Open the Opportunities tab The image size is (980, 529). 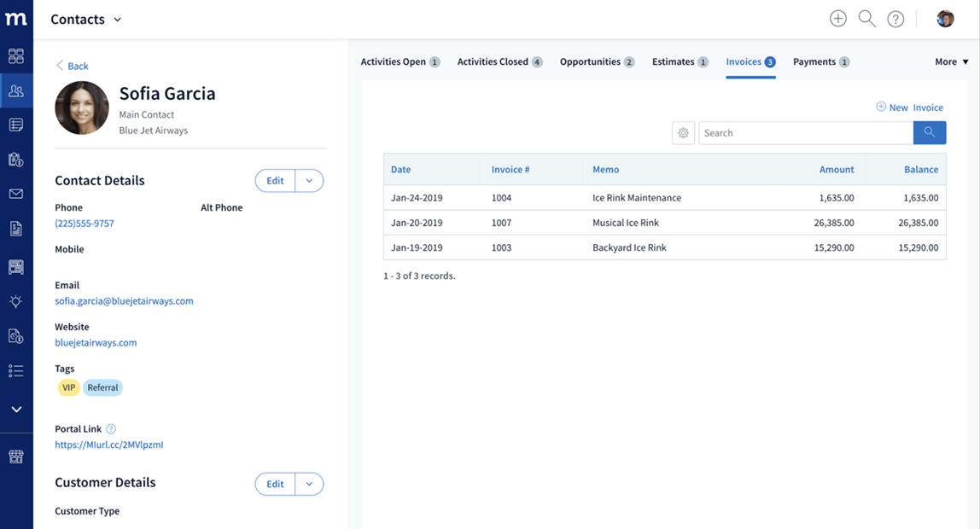[x=596, y=61]
